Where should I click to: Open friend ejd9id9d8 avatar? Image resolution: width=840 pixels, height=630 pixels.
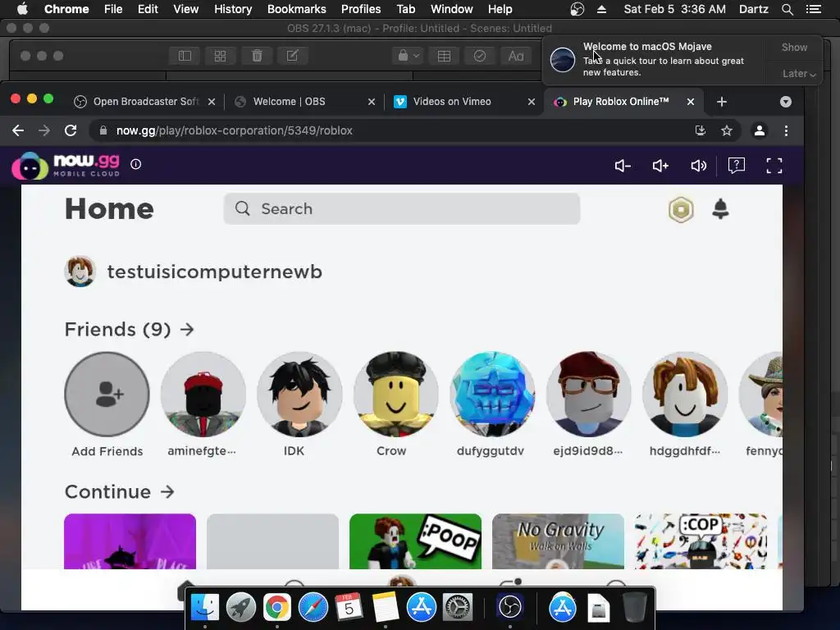click(589, 395)
